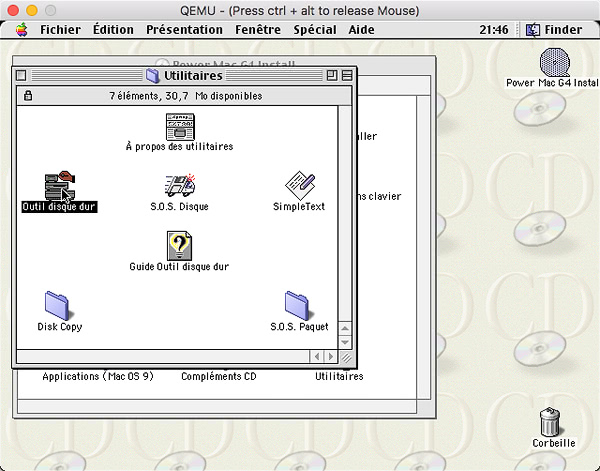Viewport: 600px width, 471px height.
Task: Select the À propos des utilitaires document icon
Action: coord(180,127)
